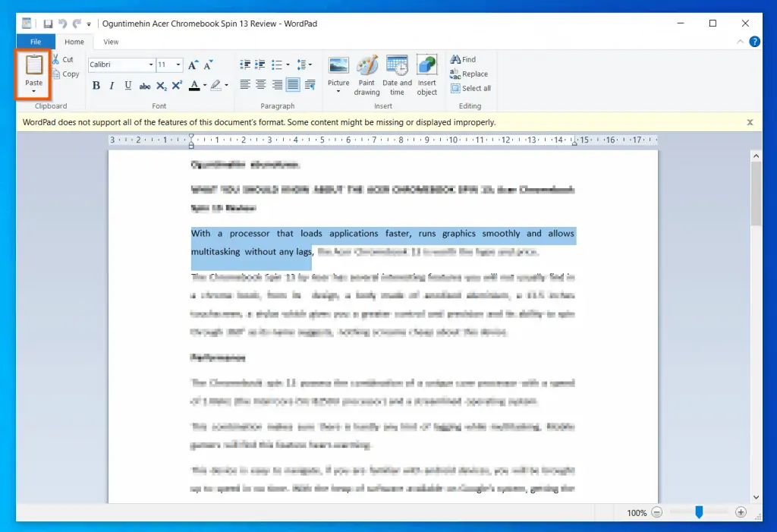Viewport: 777px width, 532px height.
Task: Open the Calibri font family dropdown
Action: tap(151, 65)
